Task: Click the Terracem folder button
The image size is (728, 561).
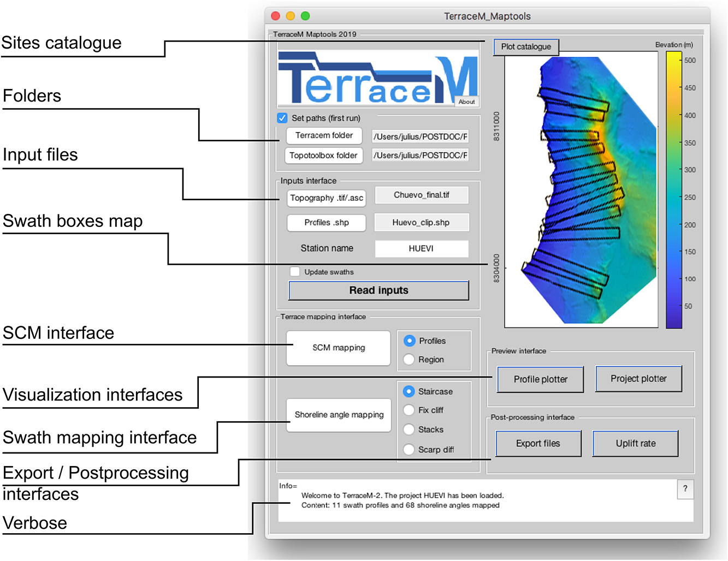Action: 324,135
